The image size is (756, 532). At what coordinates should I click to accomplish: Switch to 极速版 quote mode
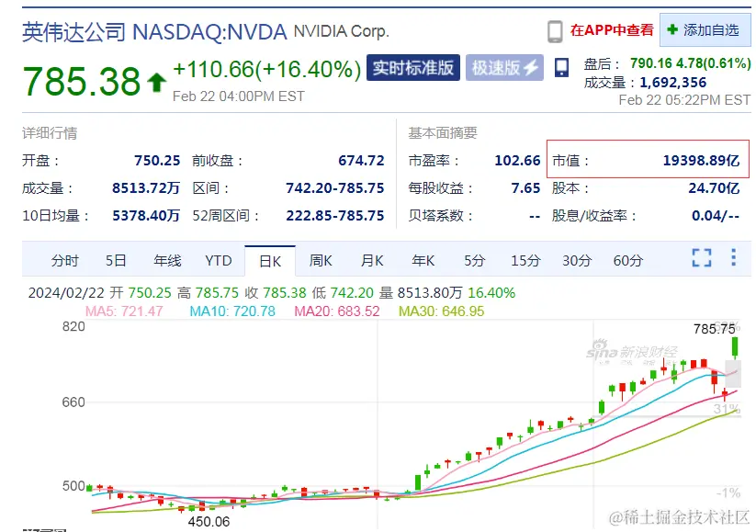pos(504,67)
